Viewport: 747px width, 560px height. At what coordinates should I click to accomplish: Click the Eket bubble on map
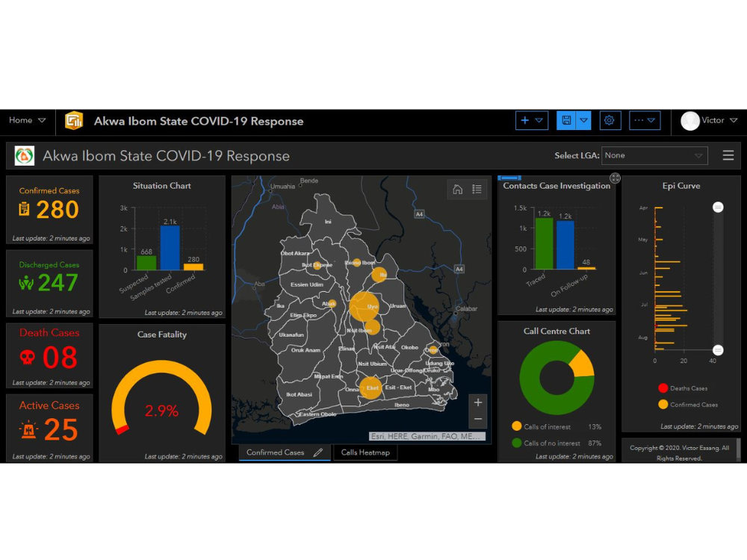(x=371, y=388)
